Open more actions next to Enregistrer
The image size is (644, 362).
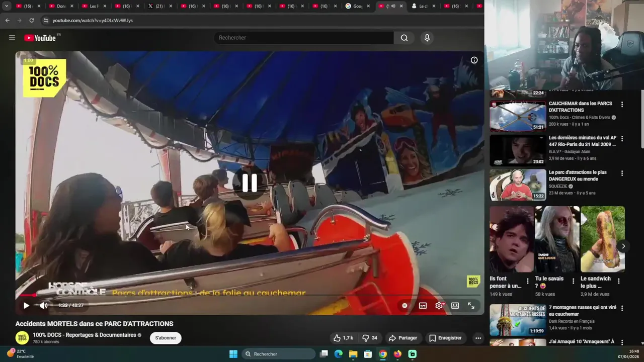pos(478,338)
